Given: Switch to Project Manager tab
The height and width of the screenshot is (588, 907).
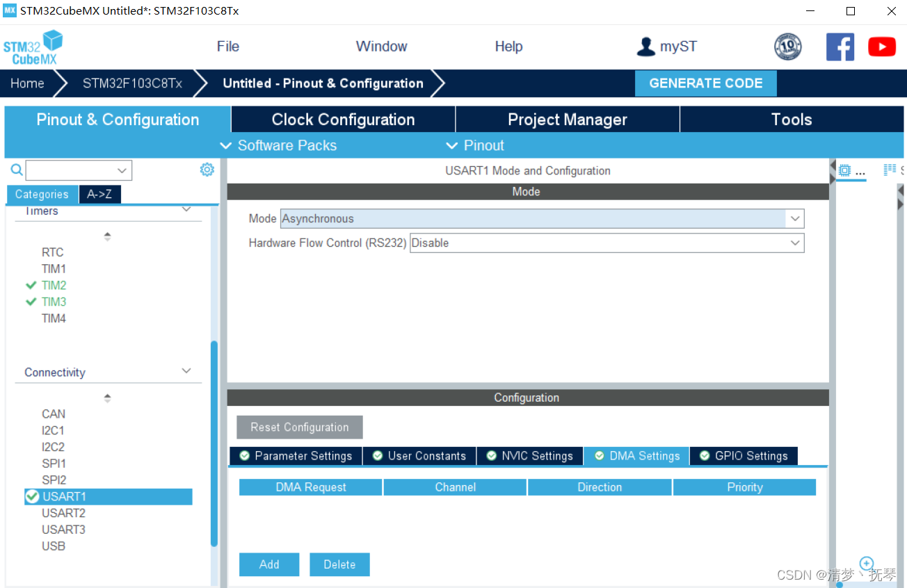Looking at the screenshot, I should click(568, 120).
